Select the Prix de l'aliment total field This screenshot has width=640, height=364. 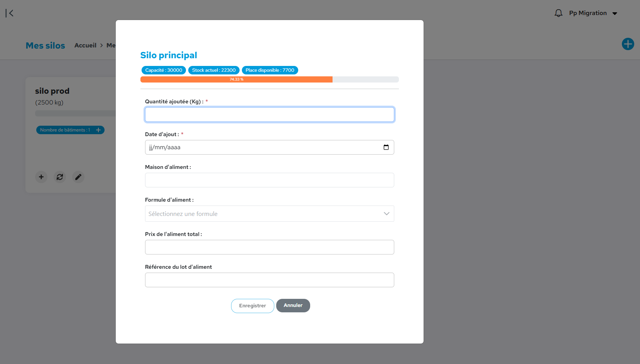coord(269,247)
